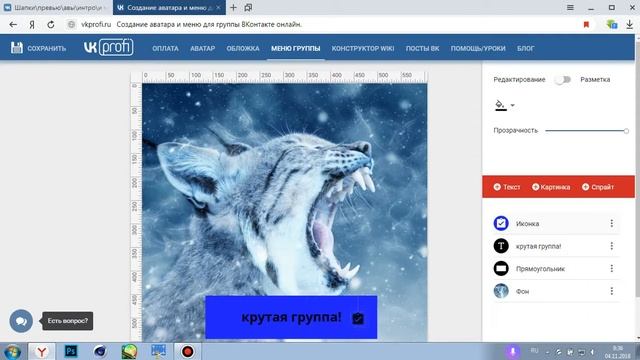Click the Yandex Я home icon

coord(32,24)
